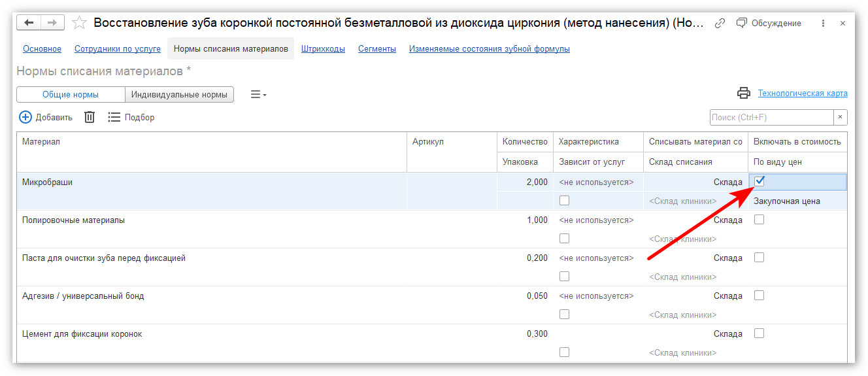Uncheck Включать в стоимость for Микробраши

coord(759,181)
